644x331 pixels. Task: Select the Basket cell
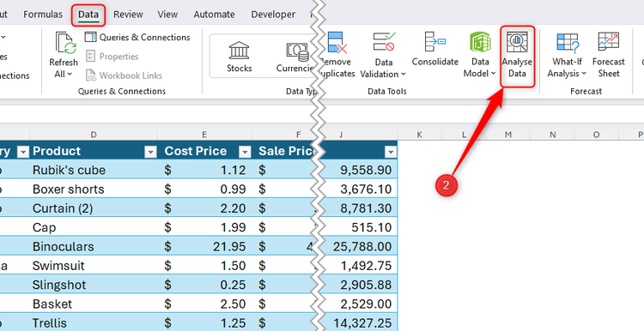click(94, 304)
